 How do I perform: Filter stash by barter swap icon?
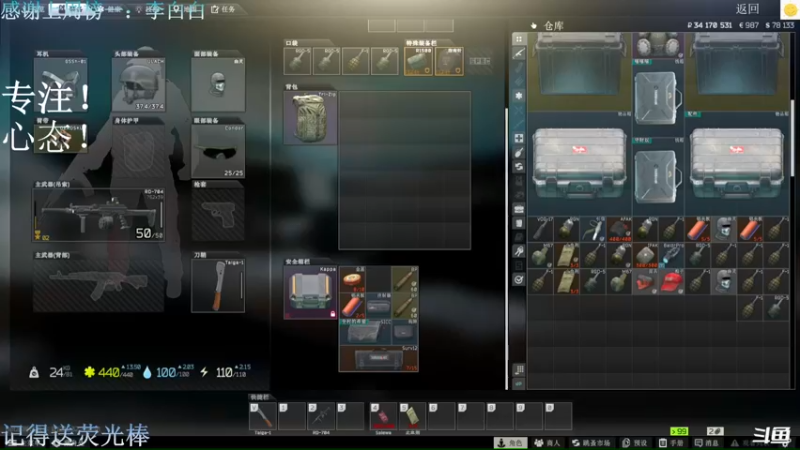519,166
